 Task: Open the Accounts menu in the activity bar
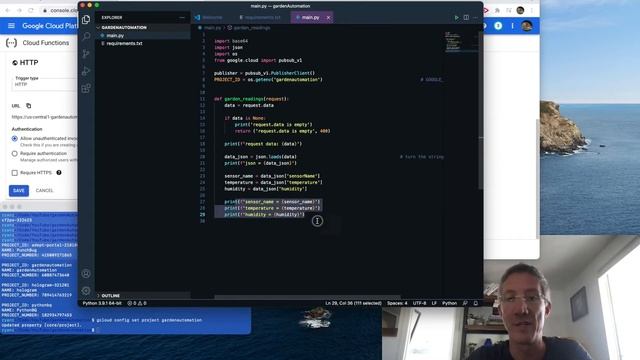point(86,273)
